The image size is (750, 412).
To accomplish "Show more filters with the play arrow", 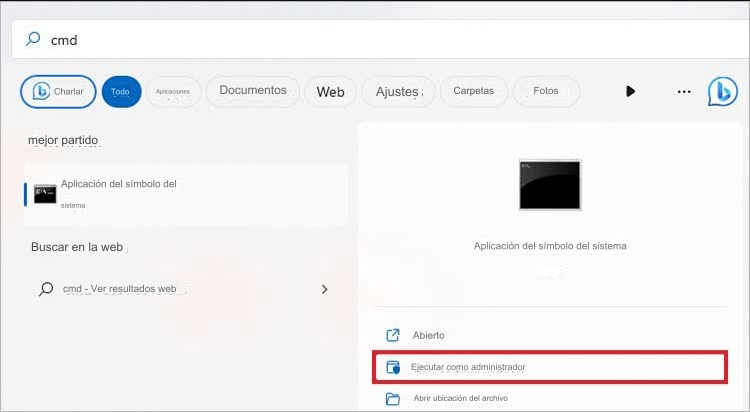I will pyautogui.click(x=630, y=91).
